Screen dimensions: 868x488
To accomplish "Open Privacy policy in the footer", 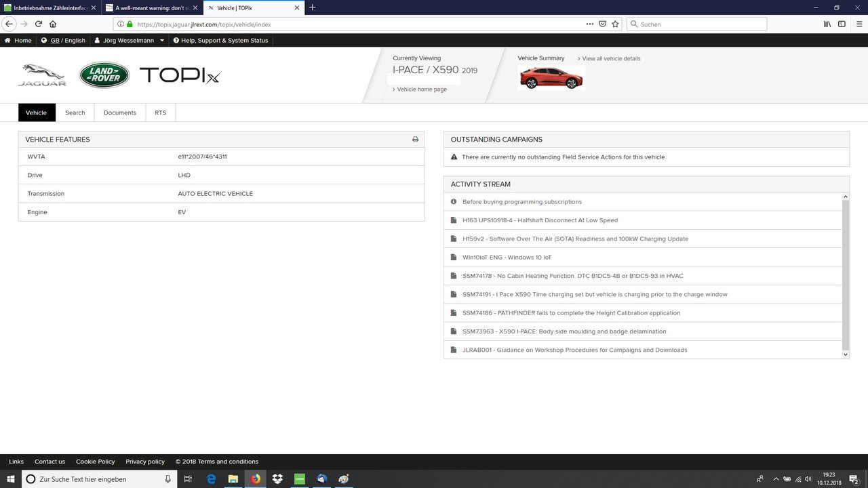I will pyautogui.click(x=145, y=462).
